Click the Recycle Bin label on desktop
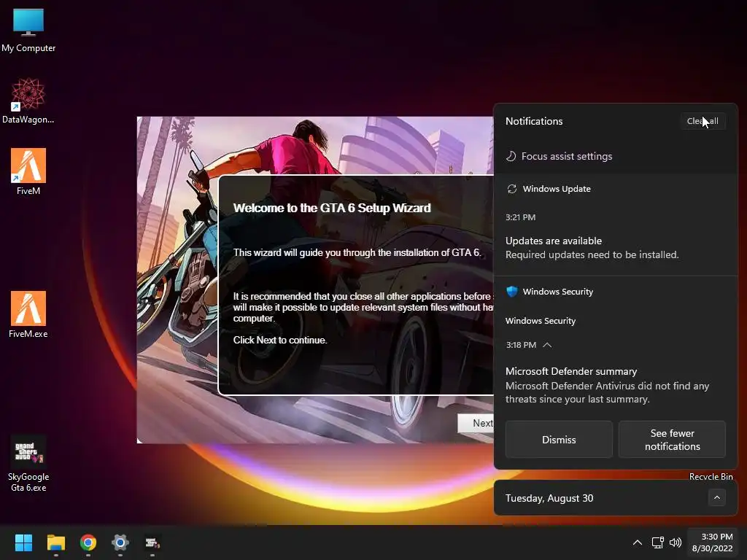 (x=711, y=476)
